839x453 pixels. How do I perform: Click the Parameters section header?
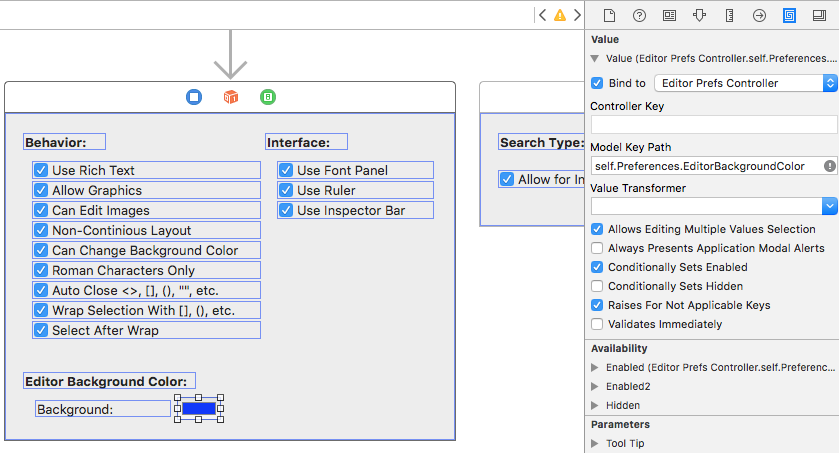620,424
